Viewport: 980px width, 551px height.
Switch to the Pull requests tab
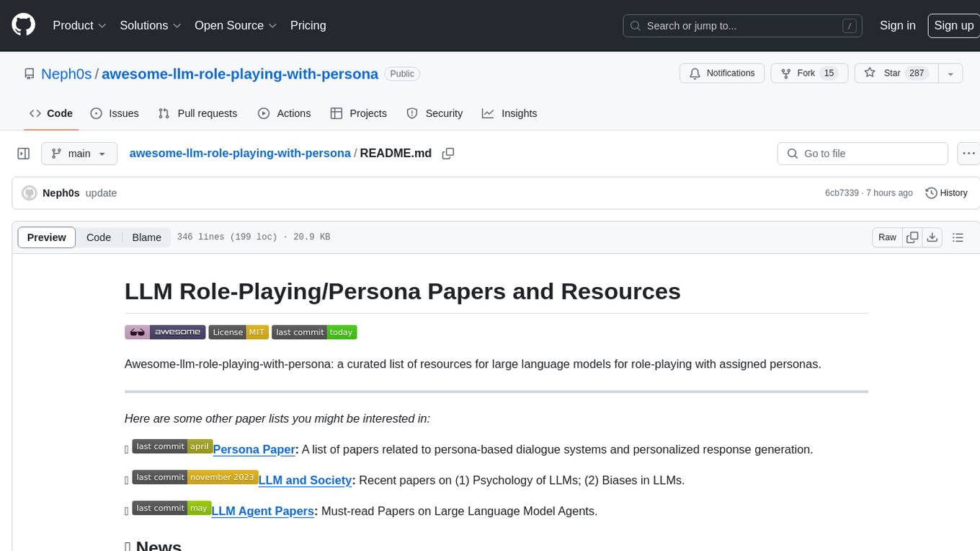pyautogui.click(x=197, y=113)
